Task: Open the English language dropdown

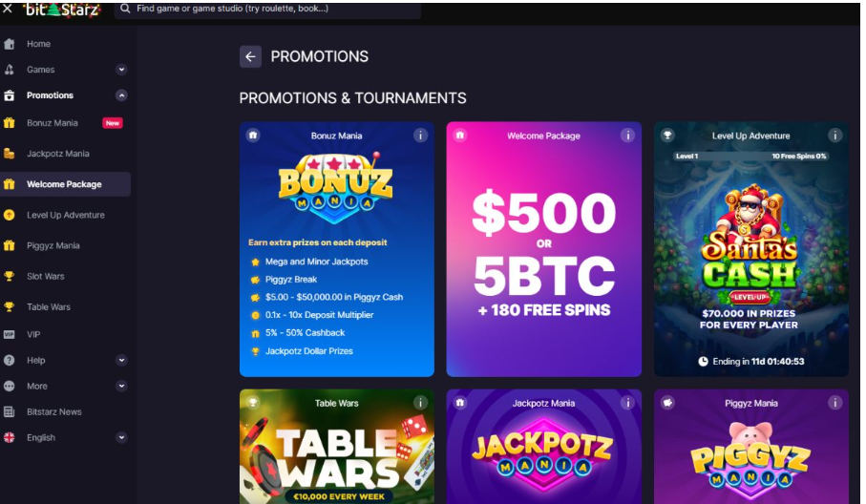Action: click(x=66, y=438)
